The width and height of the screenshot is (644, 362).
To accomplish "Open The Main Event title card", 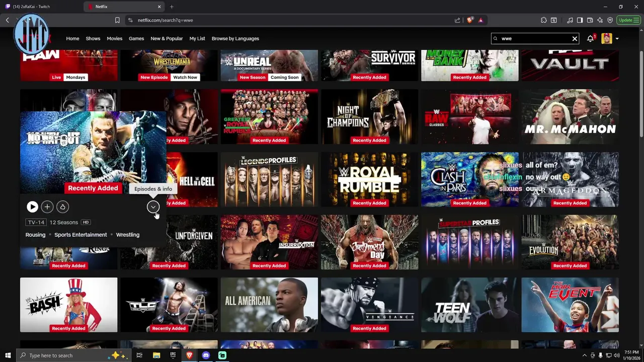I will point(570,305).
